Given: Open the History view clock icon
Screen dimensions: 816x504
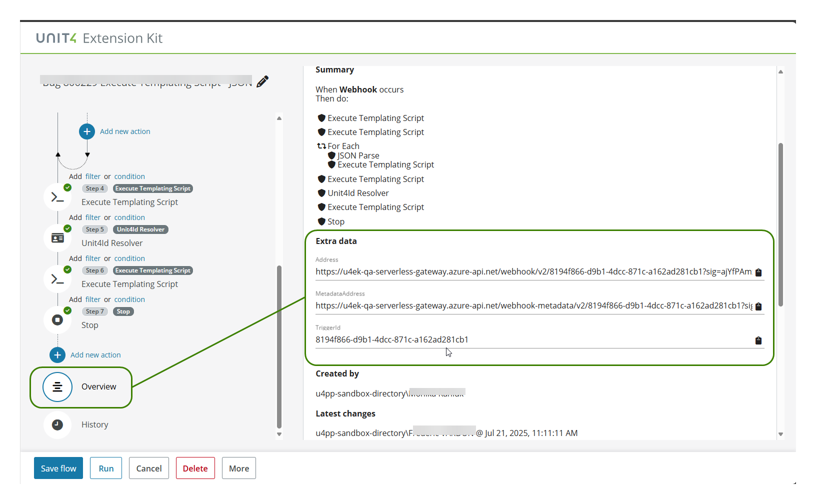Looking at the screenshot, I should (57, 424).
